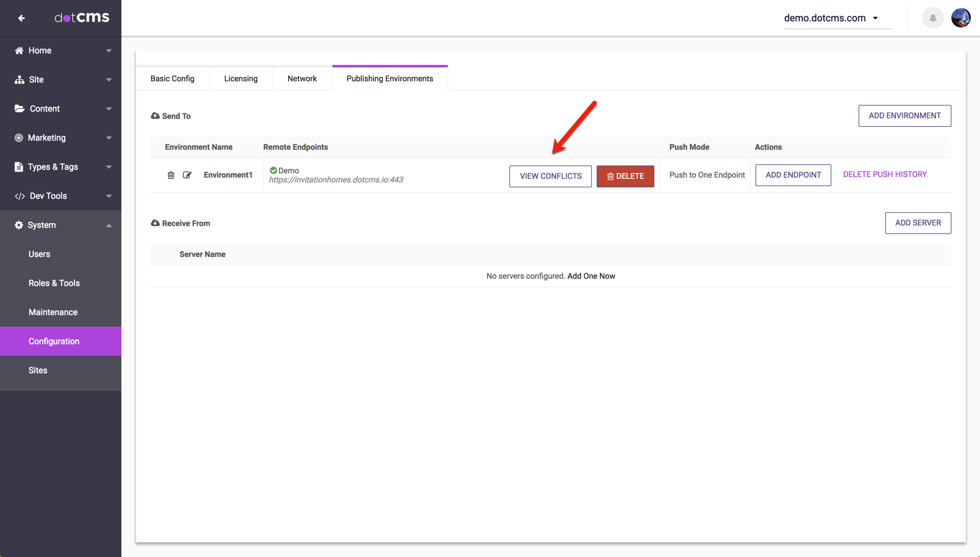Switch to the Network tab
980x557 pixels.
click(x=302, y=79)
